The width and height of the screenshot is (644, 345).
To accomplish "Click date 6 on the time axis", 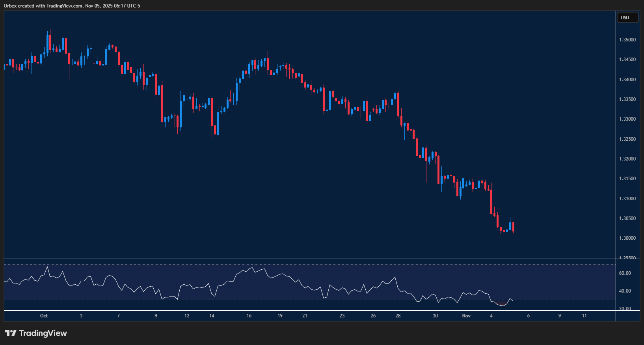I will (529, 316).
